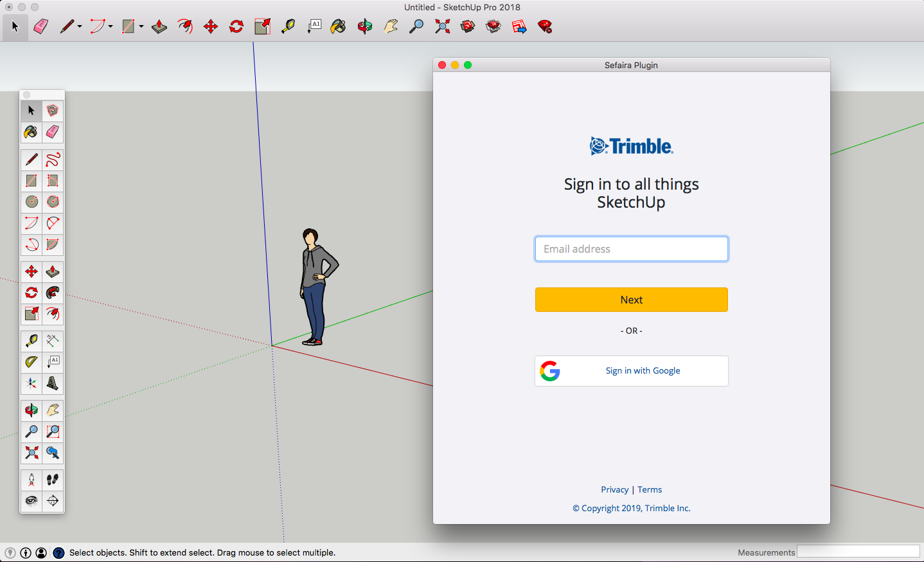
Task: Click Zoom Extents in top toolbar
Action: coord(442,26)
